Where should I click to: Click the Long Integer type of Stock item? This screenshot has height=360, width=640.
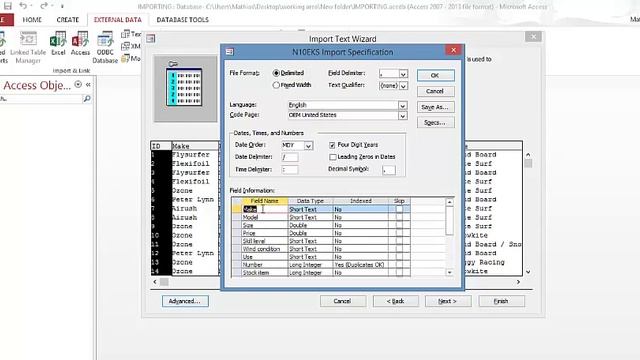pyautogui.click(x=311, y=273)
